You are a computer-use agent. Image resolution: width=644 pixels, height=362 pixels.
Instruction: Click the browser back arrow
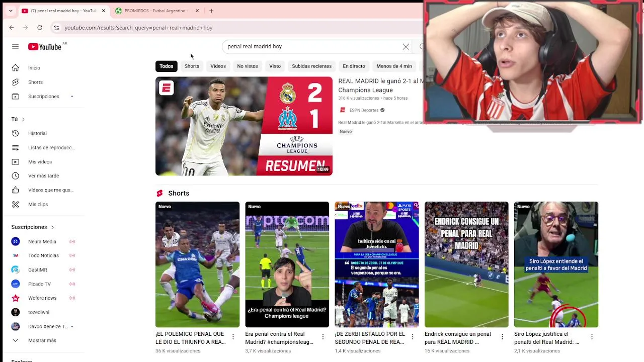coord(12,28)
